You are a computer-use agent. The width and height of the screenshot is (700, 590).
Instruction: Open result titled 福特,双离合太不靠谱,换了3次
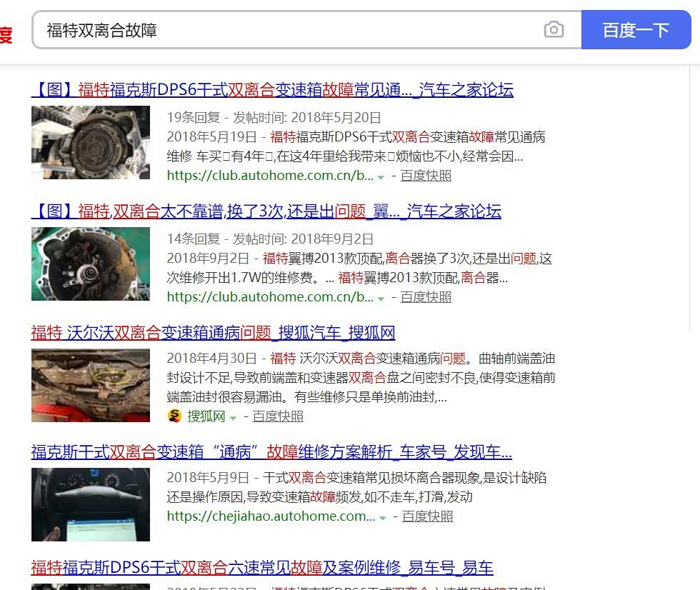coord(266,211)
